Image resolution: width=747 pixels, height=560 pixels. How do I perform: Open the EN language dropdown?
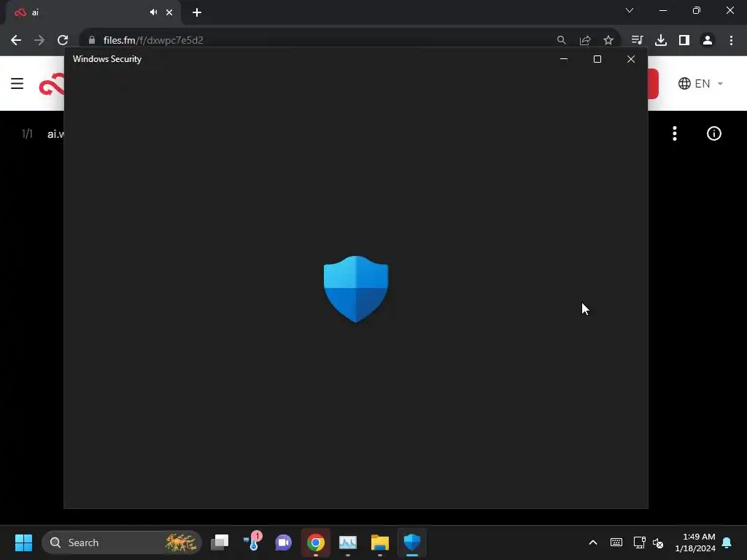tap(701, 84)
